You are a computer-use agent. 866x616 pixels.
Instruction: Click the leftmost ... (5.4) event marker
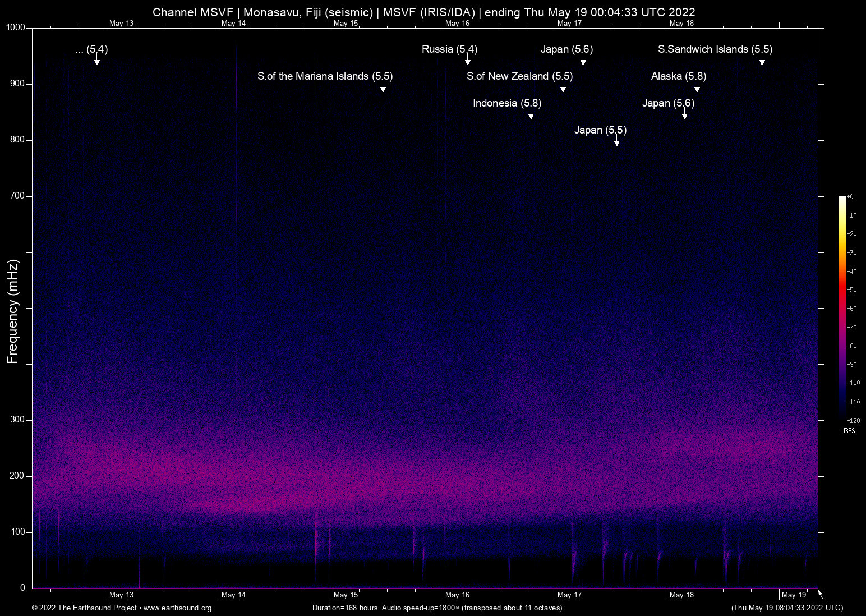pyautogui.click(x=91, y=49)
